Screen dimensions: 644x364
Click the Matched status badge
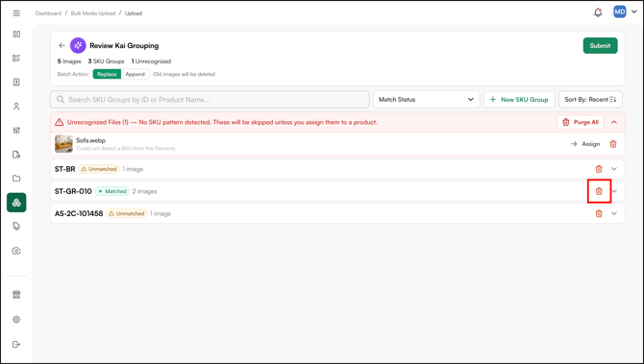click(x=112, y=191)
